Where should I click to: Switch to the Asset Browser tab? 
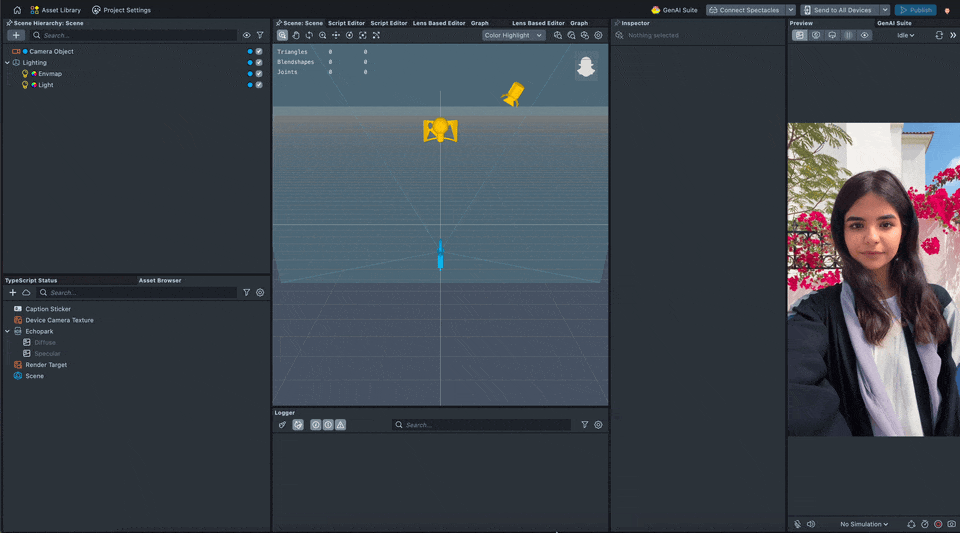pos(160,281)
